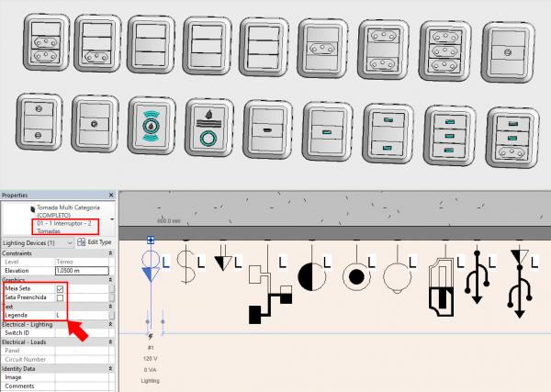551x392 pixels.
Task: Open the Lighting Devices (1) filter dropdown
Action: [38, 242]
